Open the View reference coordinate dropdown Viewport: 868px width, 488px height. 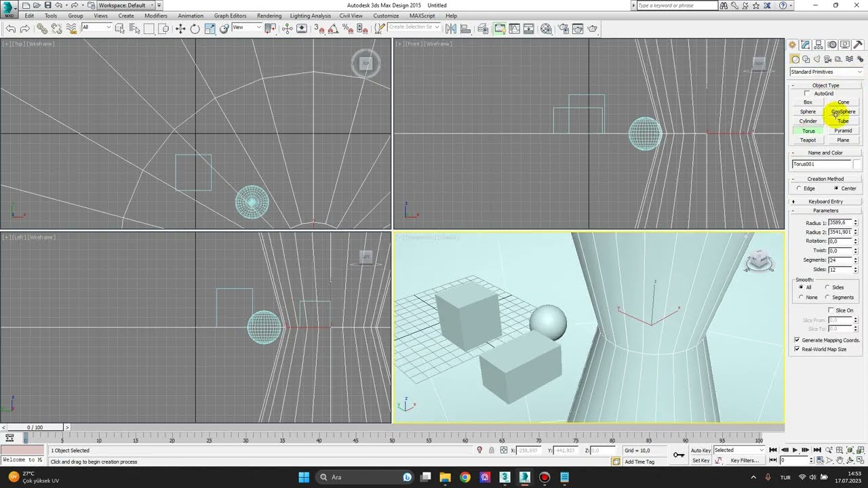(247, 28)
